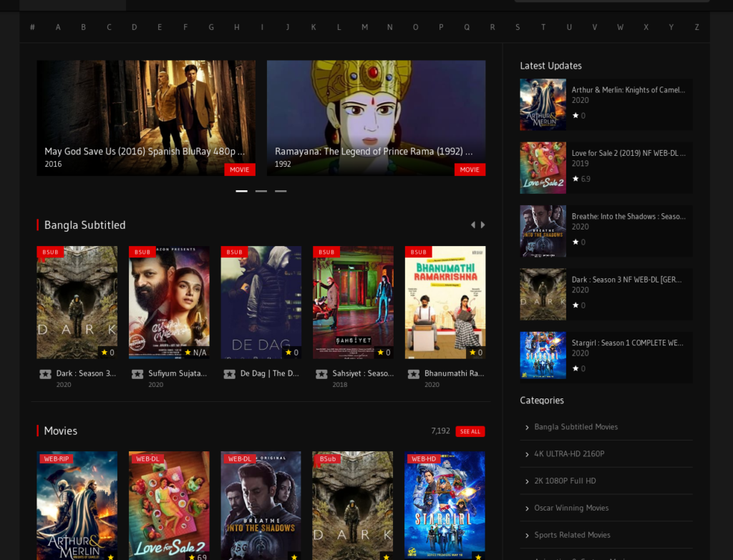Open Arthur & Merlin thumbnail in Latest Updates
The height and width of the screenshot is (560, 733).
click(543, 104)
